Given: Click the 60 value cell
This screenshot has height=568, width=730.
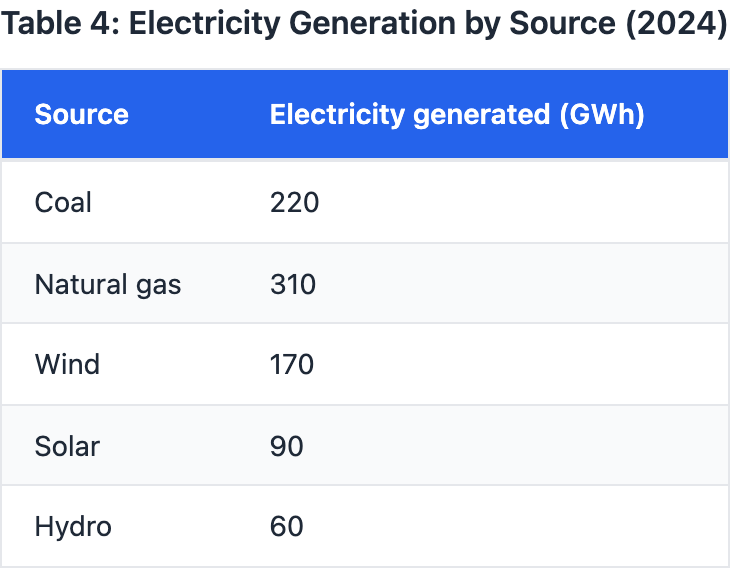Looking at the screenshot, I should pos(287,526).
